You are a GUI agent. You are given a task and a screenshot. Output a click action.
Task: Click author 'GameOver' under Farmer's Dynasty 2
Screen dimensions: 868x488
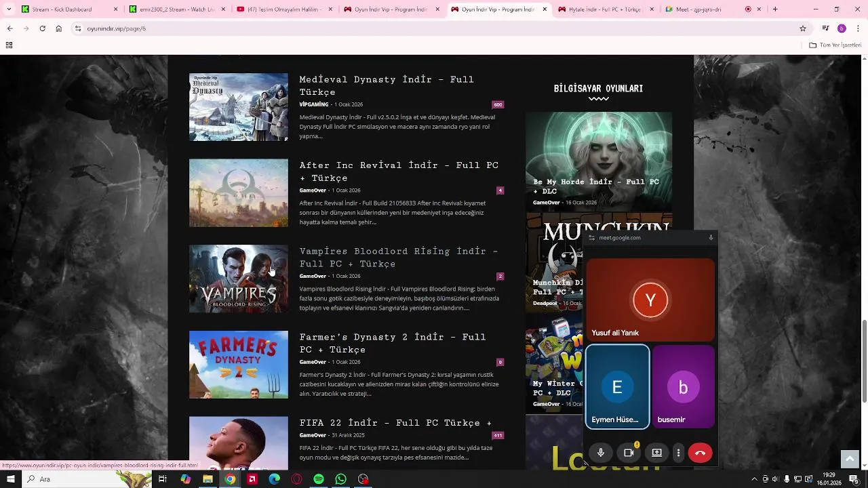[313, 362]
